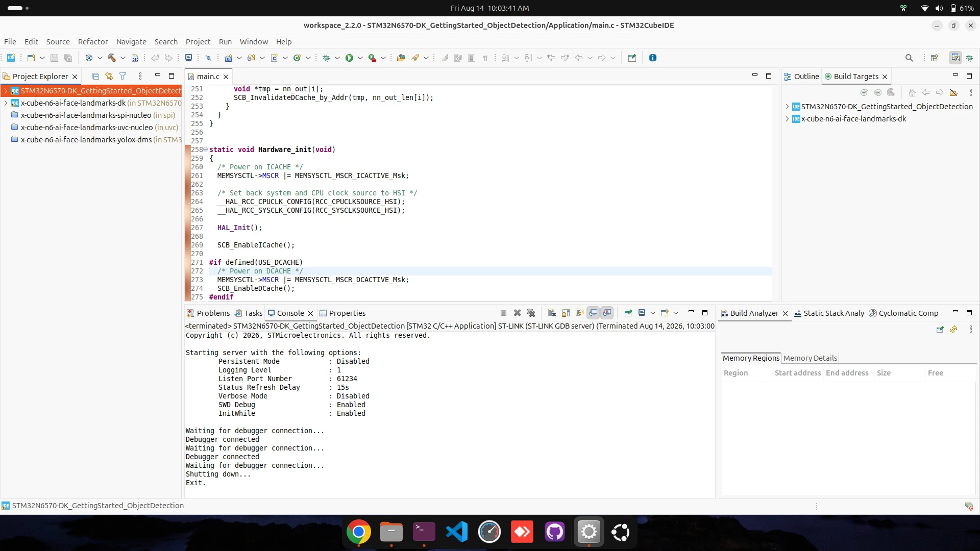Click the Start address column header
The image size is (980, 551).
(798, 373)
